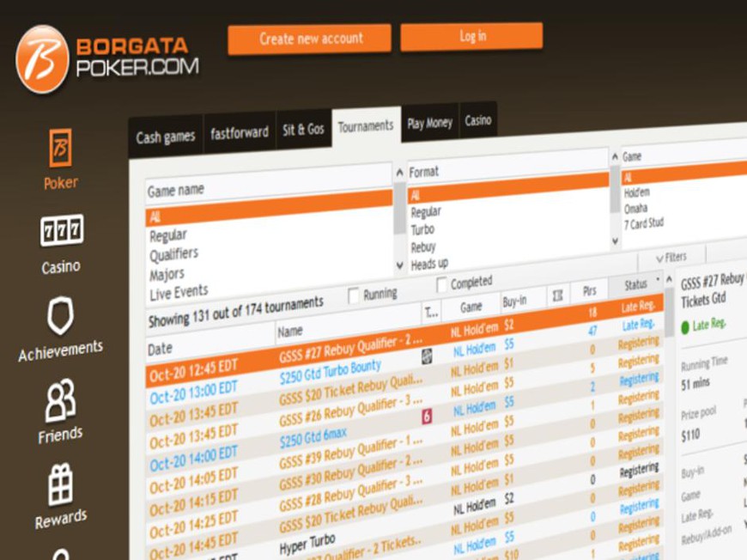This screenshot has width=747, height=560.
Task: Expand the Filters chevron
Action: tap(659, 259)
